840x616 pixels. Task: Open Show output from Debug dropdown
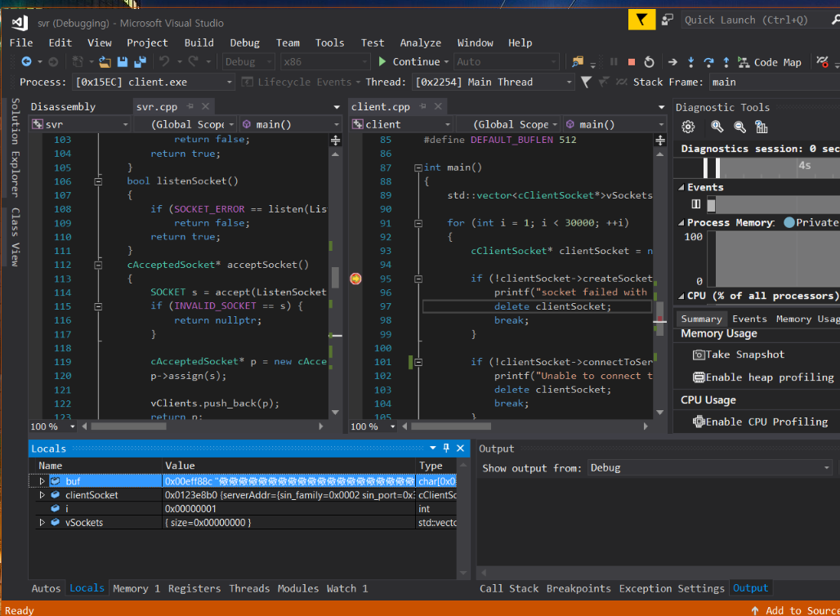(x=826, y=468)
